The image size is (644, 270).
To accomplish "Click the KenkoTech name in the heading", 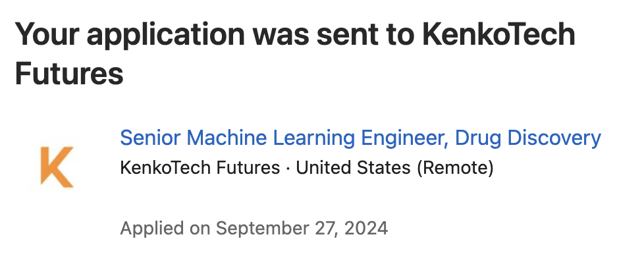I will tap(498, 35).
